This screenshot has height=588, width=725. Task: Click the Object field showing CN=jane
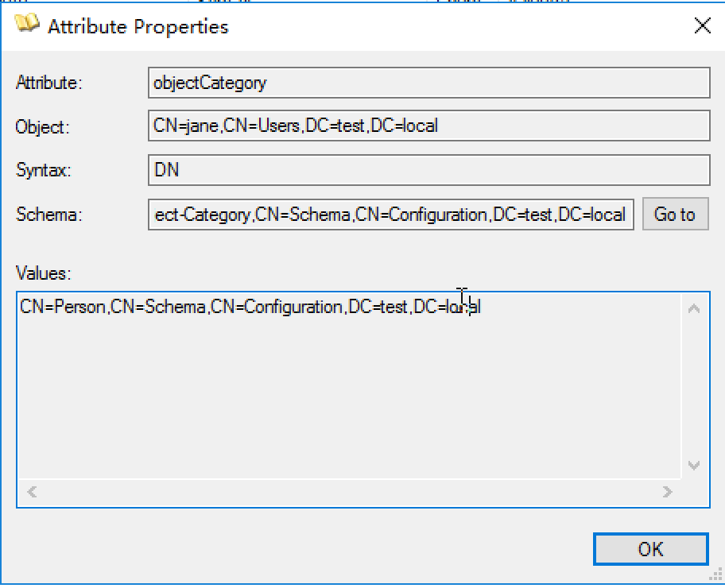pos(428,126)
